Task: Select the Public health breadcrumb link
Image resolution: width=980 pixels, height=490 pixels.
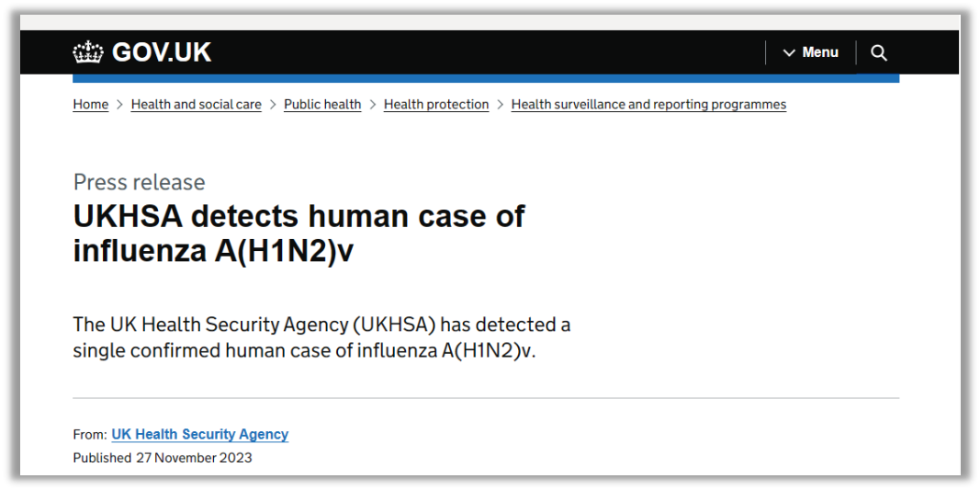Action: click(322, 105)
